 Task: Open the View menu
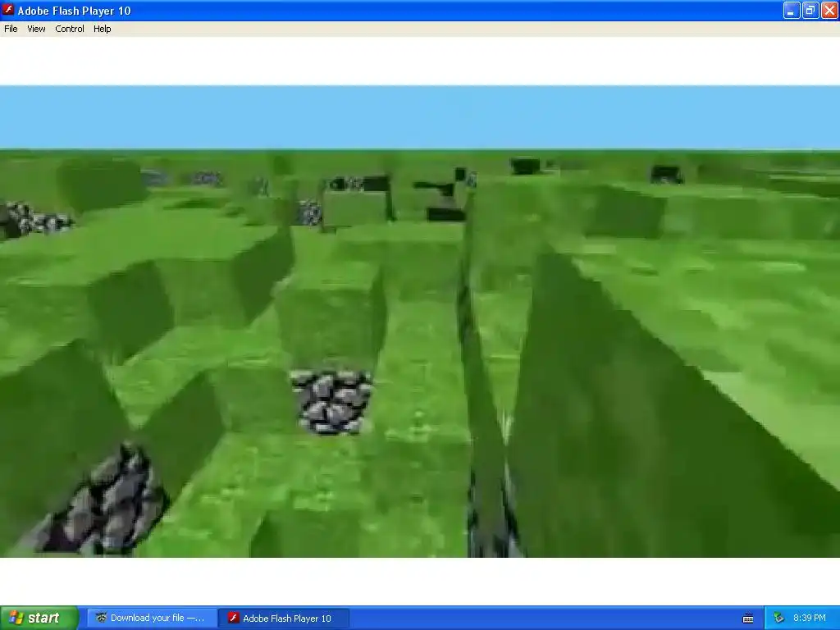(36, 29)
